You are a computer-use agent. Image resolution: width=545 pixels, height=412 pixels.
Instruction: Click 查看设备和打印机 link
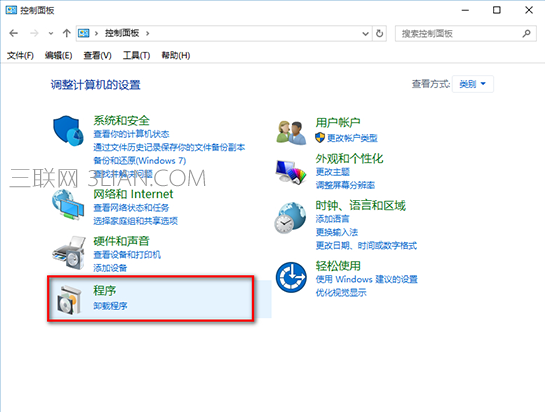click(127, 255)
